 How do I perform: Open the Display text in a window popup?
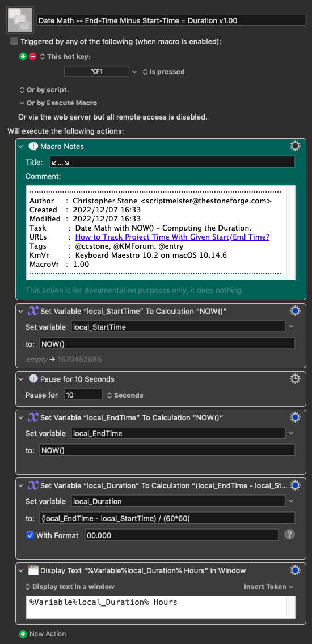click(x=70, y=586)
